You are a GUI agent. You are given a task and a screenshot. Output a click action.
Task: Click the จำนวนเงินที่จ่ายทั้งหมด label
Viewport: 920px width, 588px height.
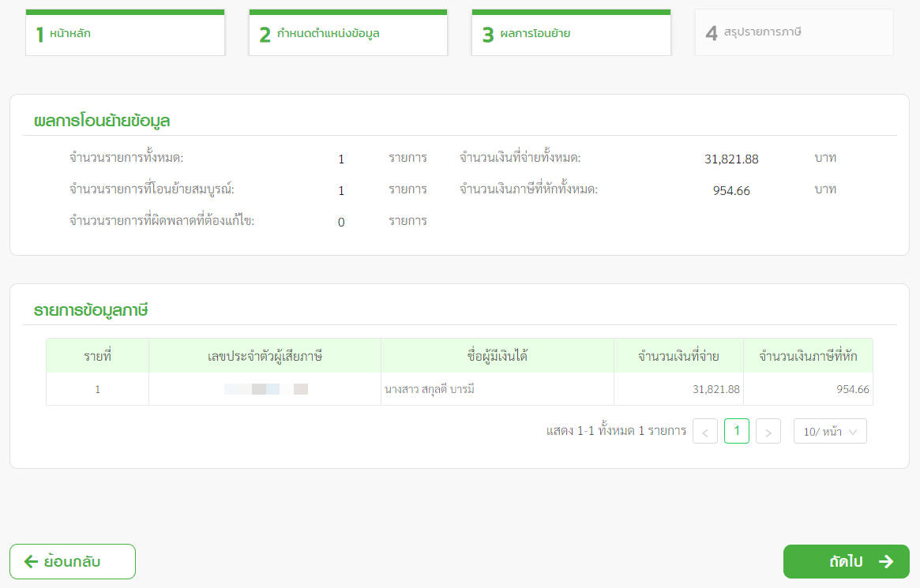[520, 158]
